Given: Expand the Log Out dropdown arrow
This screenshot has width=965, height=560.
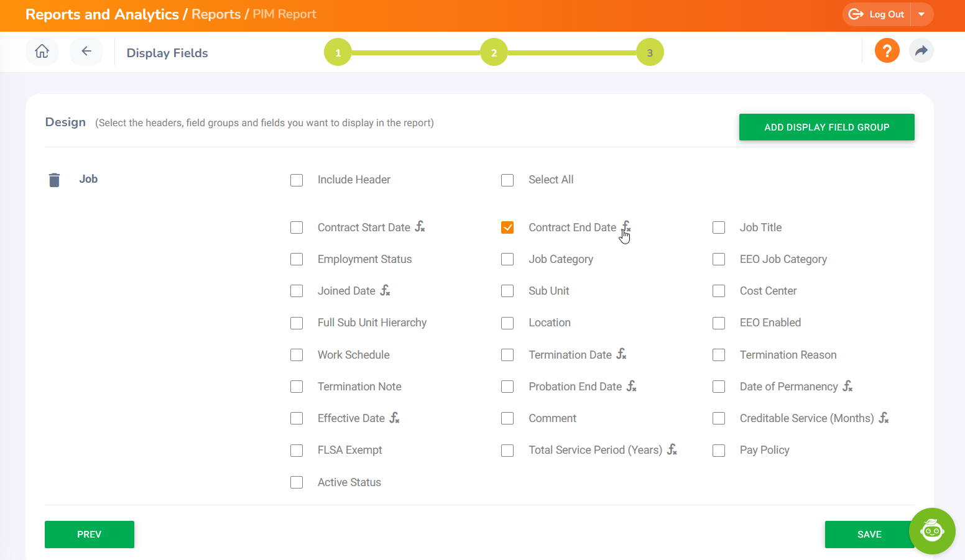Looking at the screenshot, I should [x=921, y=14].
